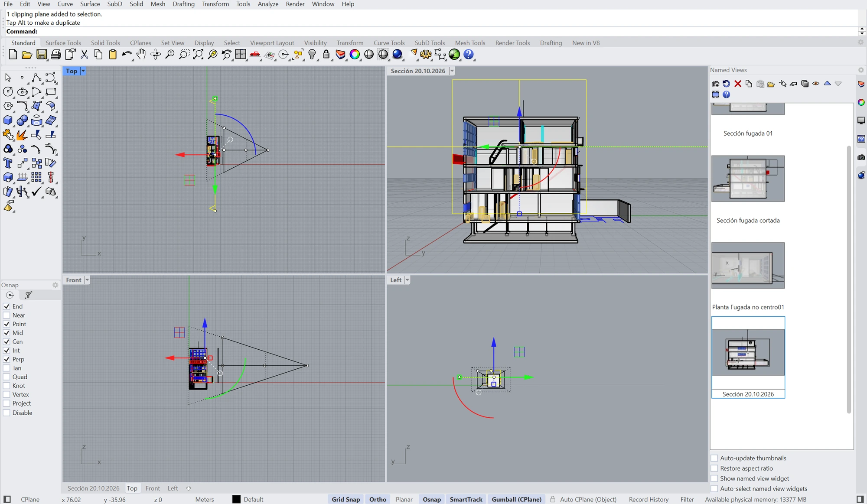The width and height of the screenshot is (867, 504).
Task: Check the Restore aspect ratio option
Action: [714, 468]
